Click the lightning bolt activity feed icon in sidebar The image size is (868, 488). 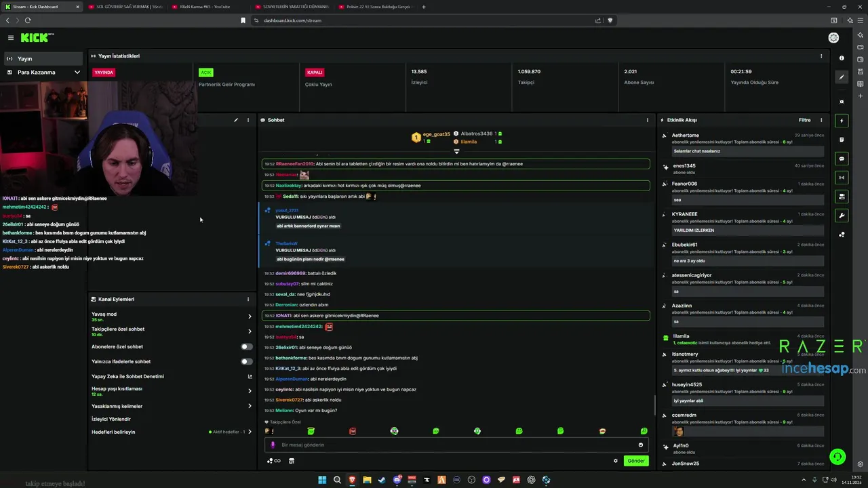click(842, 121)
